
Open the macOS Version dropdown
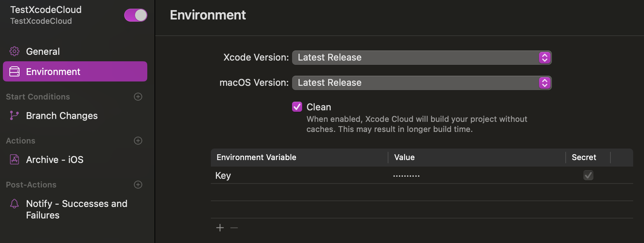421,83
